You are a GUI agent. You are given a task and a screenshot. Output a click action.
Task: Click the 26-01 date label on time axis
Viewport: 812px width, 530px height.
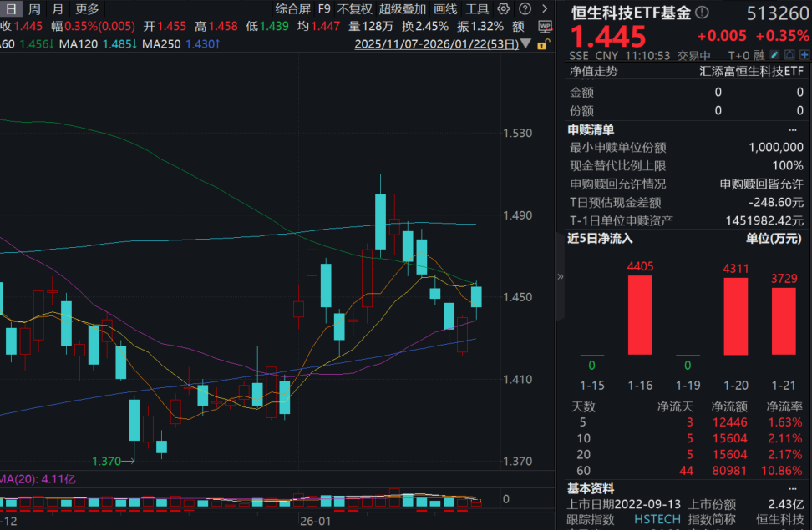click(316, 521)
